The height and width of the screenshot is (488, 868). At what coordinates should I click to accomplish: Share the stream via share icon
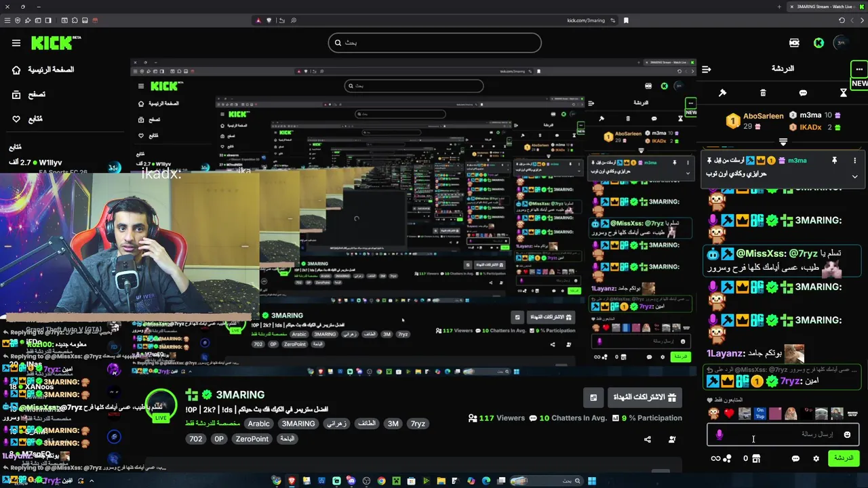[x=647, y=439]
